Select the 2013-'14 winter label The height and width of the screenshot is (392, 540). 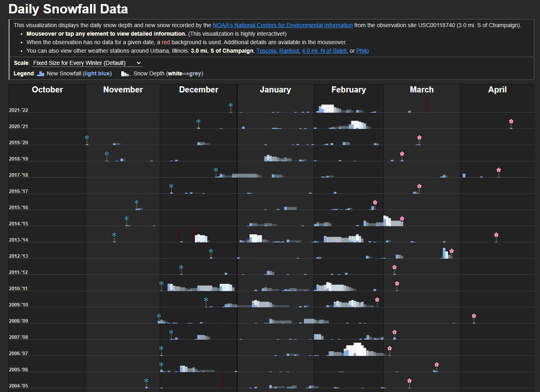coord(19,240)
